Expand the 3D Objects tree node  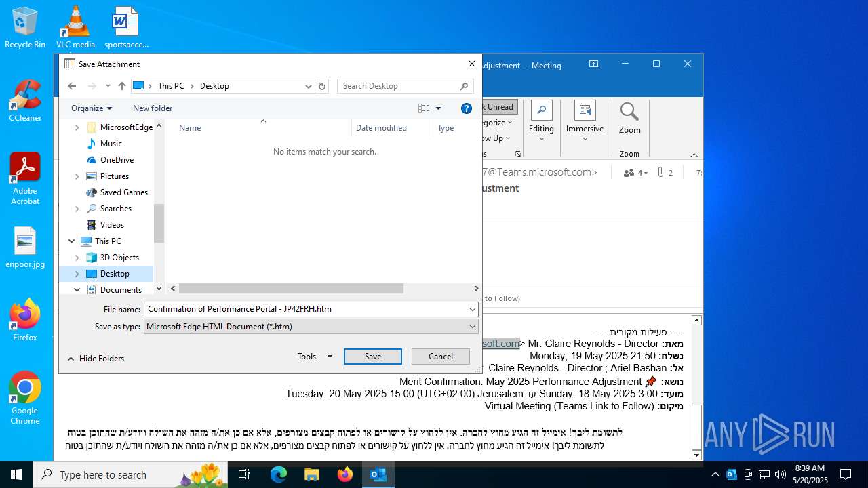coord(77,258)
